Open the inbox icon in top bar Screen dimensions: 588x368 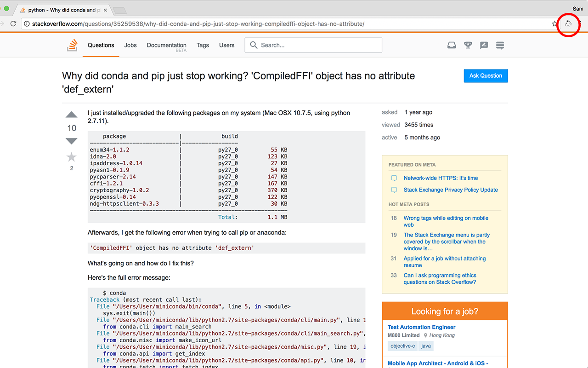coord(452,45)
